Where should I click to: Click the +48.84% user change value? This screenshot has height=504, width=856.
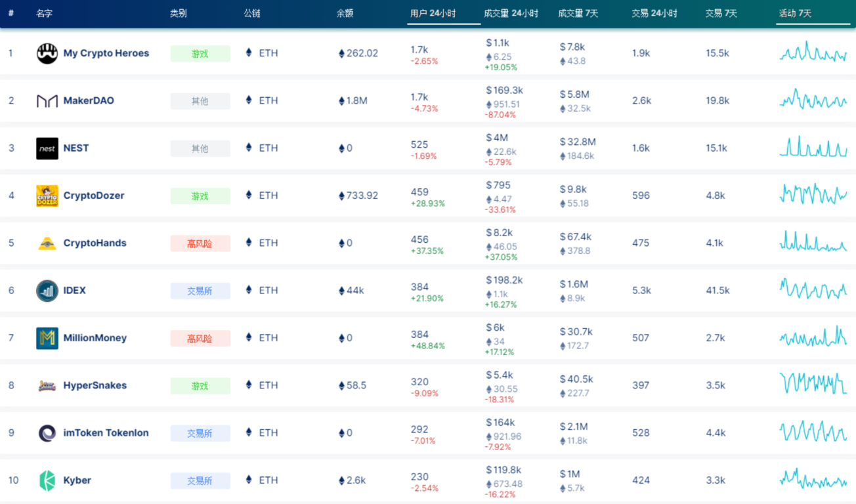[427, 346]
